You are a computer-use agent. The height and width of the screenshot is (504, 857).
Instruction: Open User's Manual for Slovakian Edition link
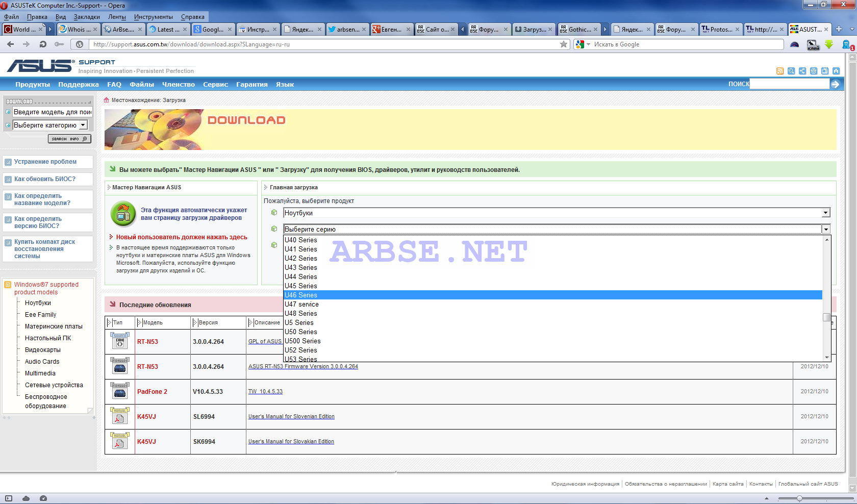point(291,442)
